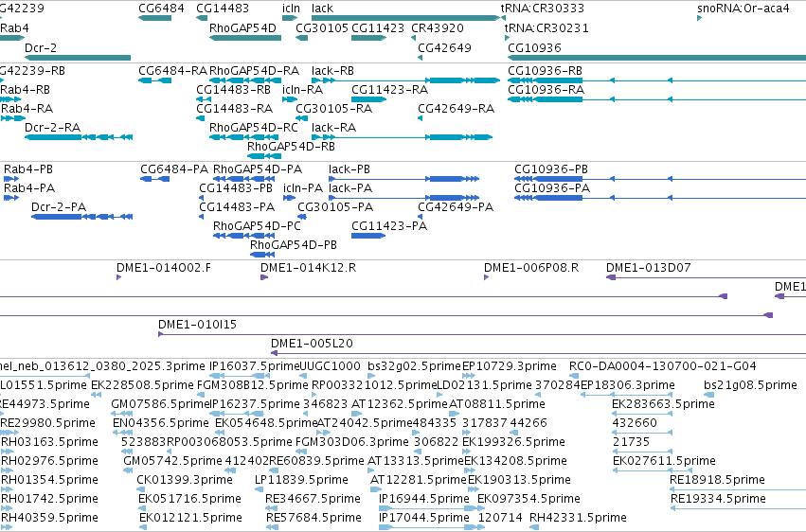Click clone DME1-013D07 label
The height and width of the screenshot is (532, 806).
point(648,268)
